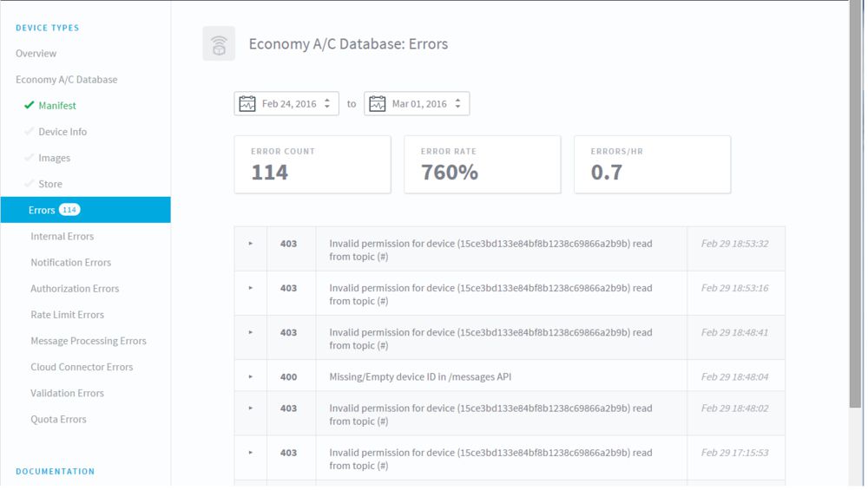Viewport: 868px width, 490px height.
Task: Click the gray checkmark beside Device Info
Action: click(30, 132)
